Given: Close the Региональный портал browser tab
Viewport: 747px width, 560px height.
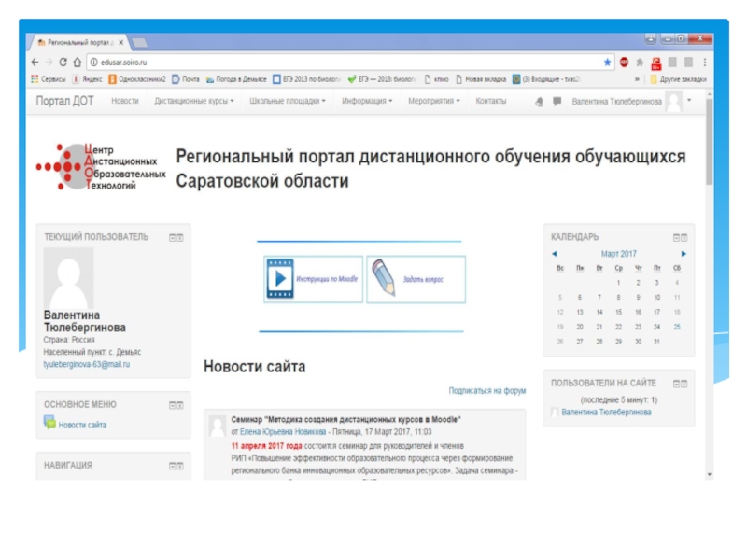Looking at the screenshot, I should point(121,42).
